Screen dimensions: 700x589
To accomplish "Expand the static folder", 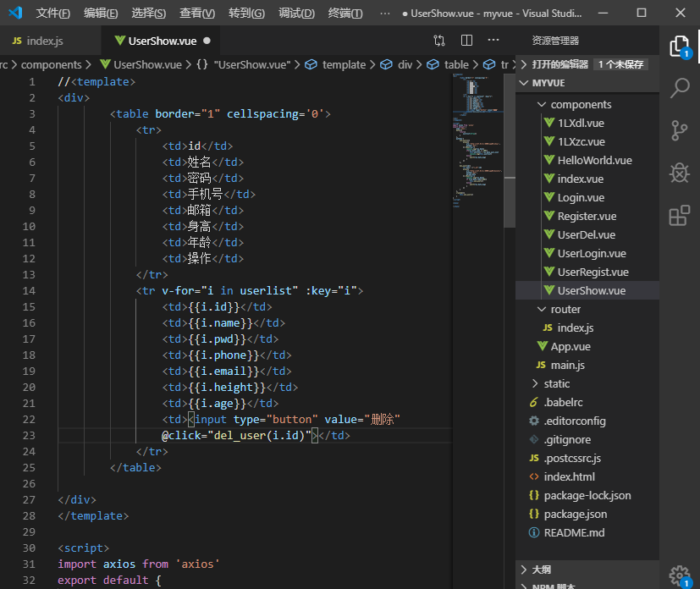I will (556, 384).
